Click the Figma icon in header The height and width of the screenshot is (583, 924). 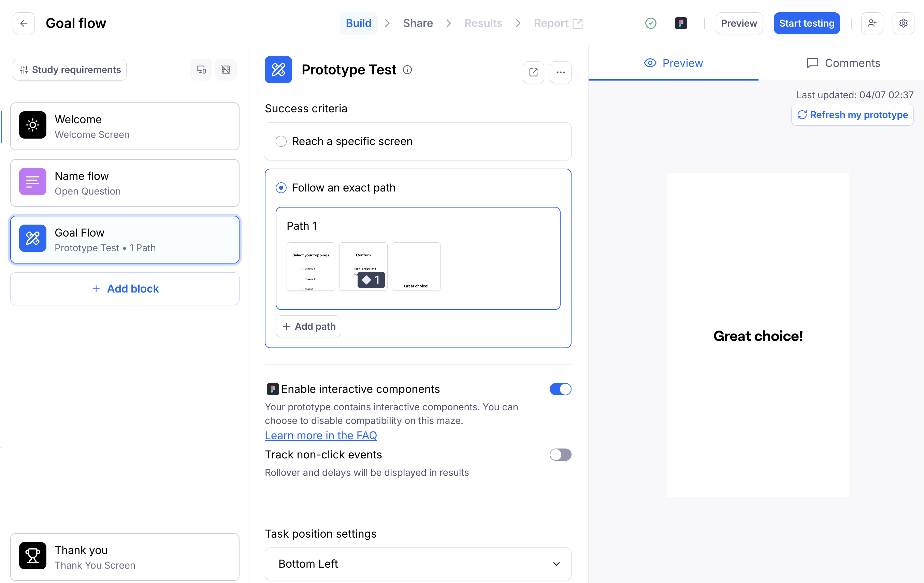tap(681, 23)
